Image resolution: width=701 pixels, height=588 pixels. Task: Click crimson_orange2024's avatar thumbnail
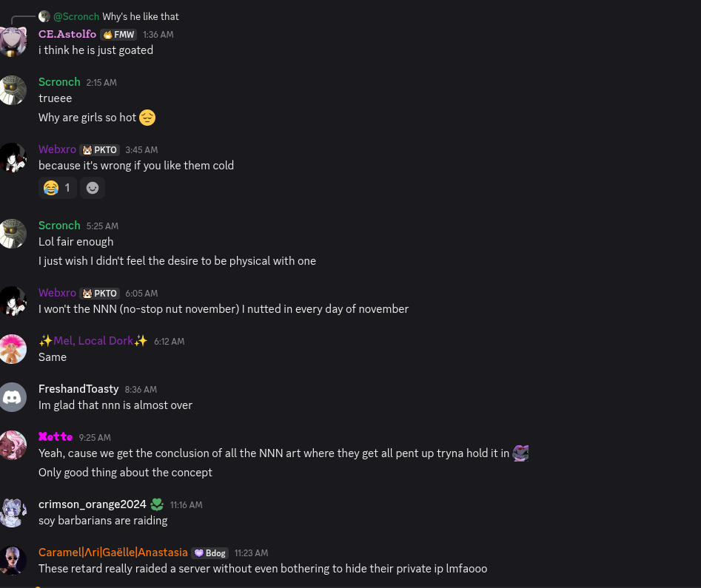pos(13,513)
